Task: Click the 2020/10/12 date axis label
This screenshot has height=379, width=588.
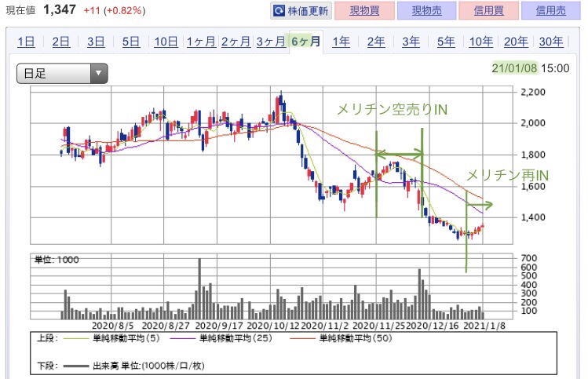Action: coord(273,326)
